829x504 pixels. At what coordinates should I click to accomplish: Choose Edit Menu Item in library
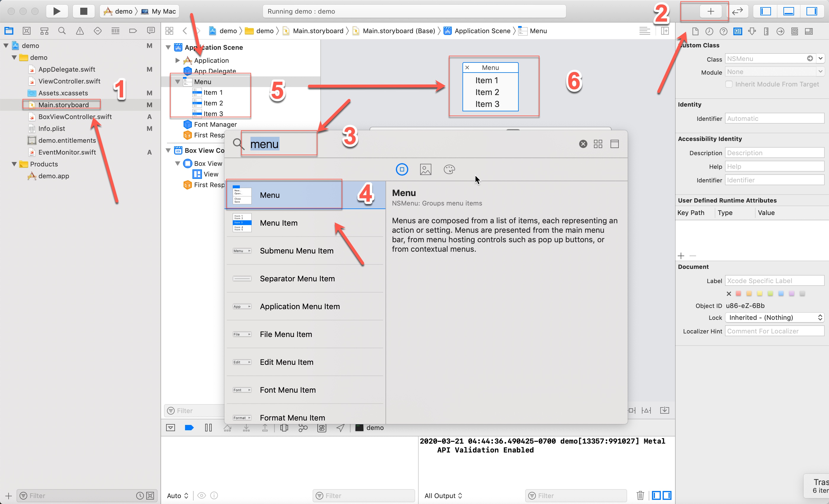pos(305,362)
